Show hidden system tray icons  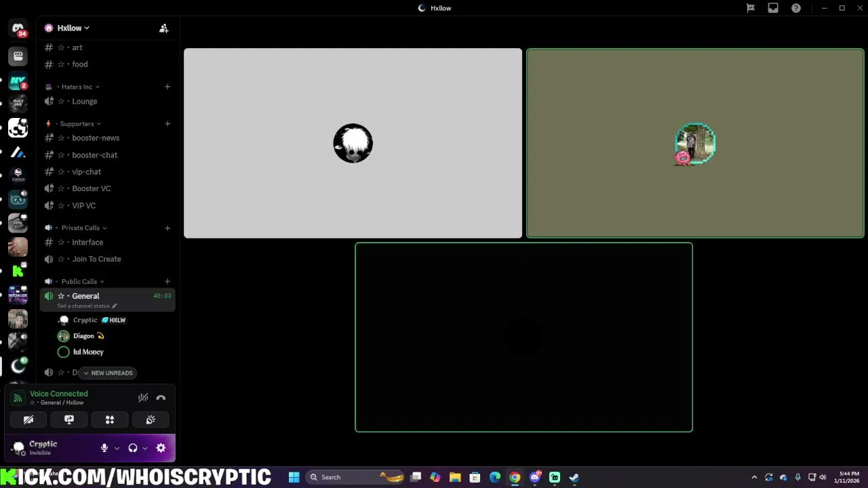[x=754, y=477]
